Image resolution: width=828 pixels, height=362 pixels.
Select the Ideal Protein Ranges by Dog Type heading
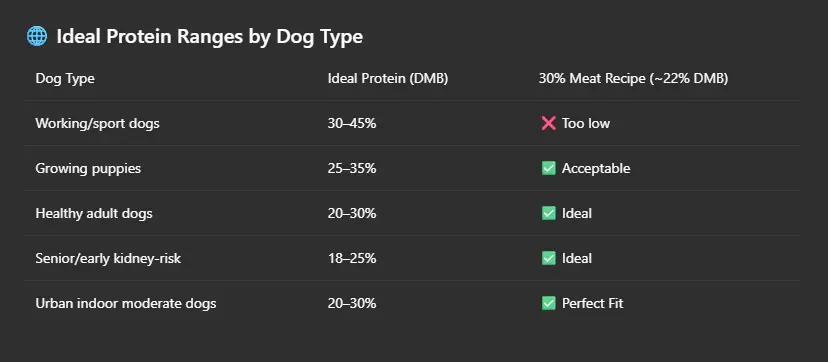click(x=209, y=37)
